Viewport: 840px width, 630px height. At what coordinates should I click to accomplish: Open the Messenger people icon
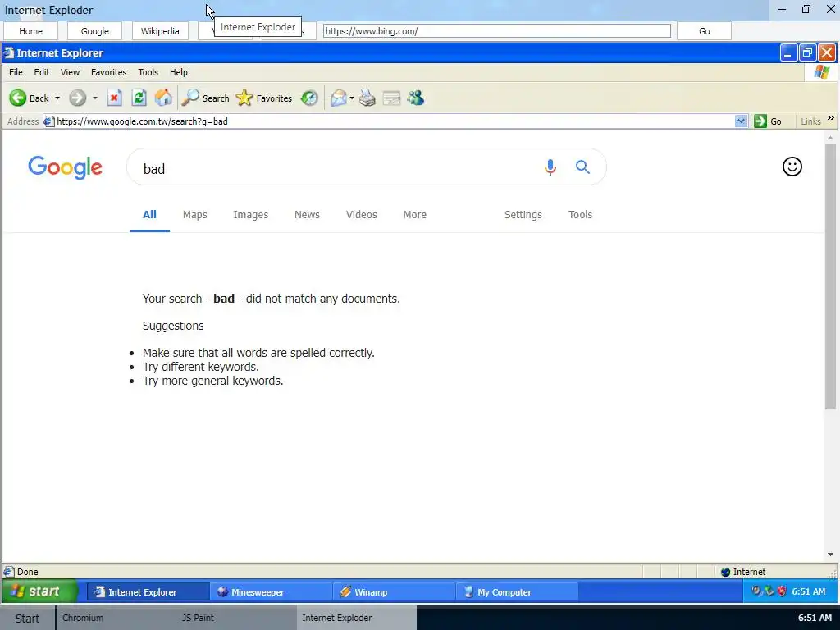tap(416, 98)
